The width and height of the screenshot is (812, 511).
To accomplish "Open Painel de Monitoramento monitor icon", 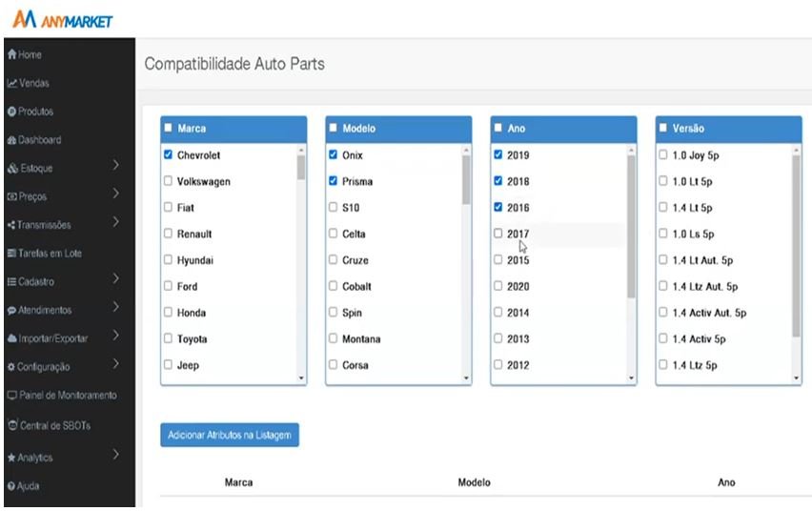I will coord(11,395).
